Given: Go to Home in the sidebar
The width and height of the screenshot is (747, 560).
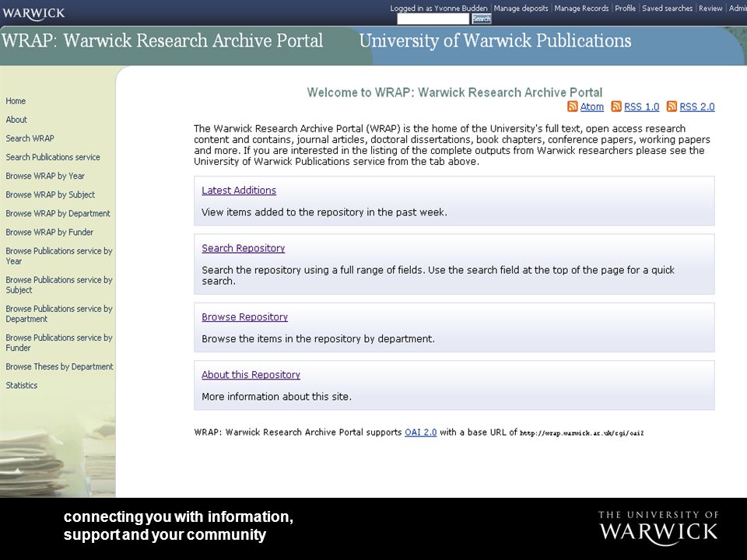Looking at the screenshot, I should 16,101.
